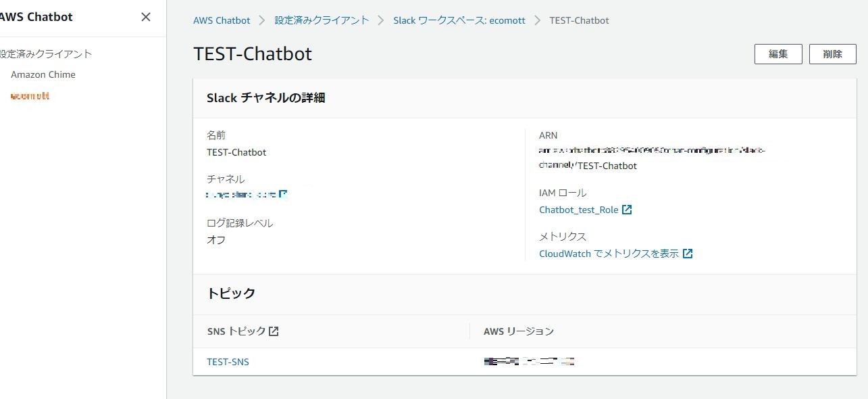Open external link icon beside CloudWatch metrics

pyautogui.click(x=688, y=254)
